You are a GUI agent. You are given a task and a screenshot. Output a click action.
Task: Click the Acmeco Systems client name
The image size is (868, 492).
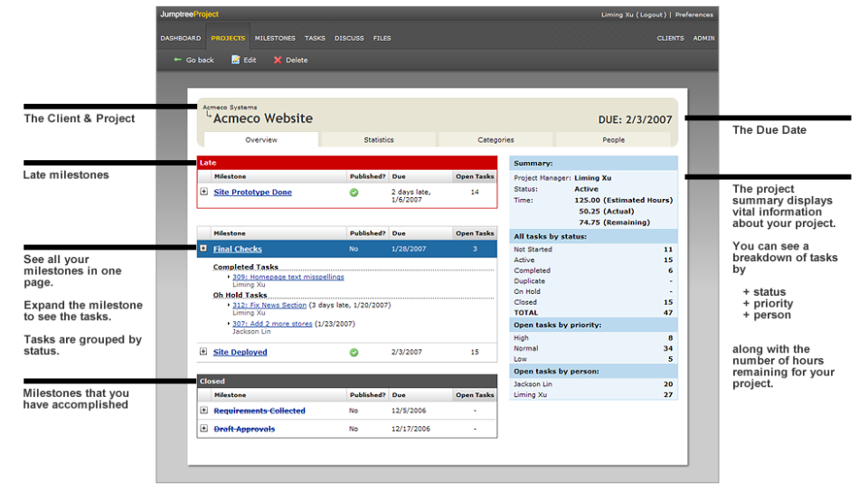[x=230, y=108]
